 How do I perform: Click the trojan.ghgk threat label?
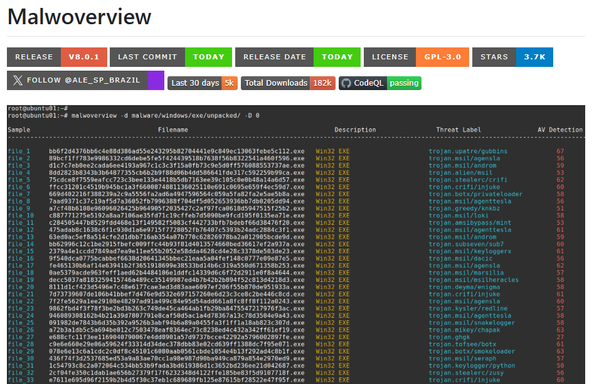pyautogui.click(x=449, y=337)
